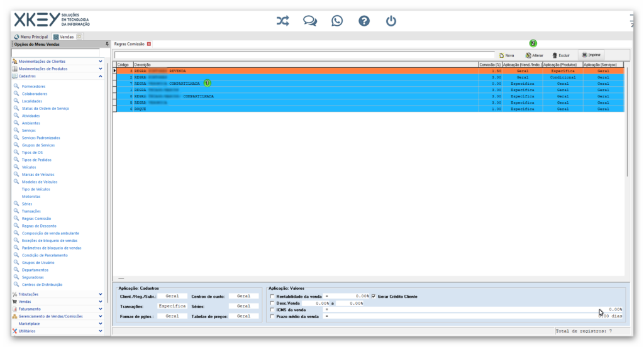
Task: Click the help question mark icon
Action: coord(364,21)
